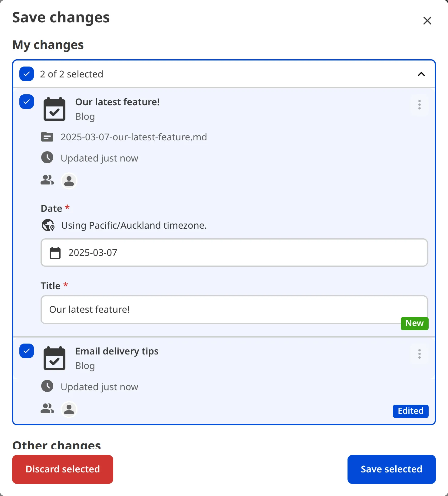
Task: Click user avatar under 'Email delivery tips'
Action: 69,410
